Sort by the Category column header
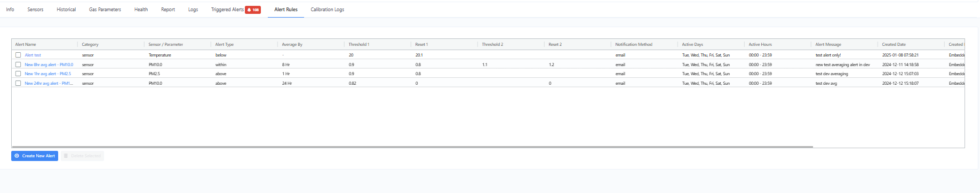980x193 pixels. (90, 44)
